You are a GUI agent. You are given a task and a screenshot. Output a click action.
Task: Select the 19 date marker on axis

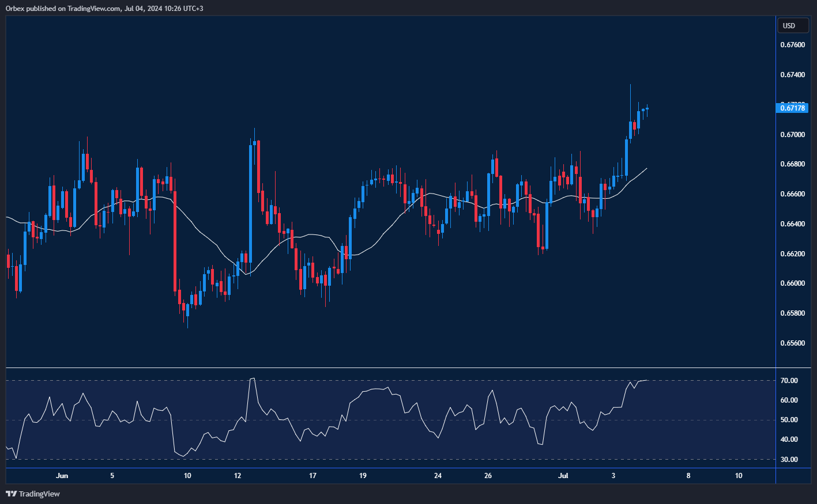tap(363, 476)
